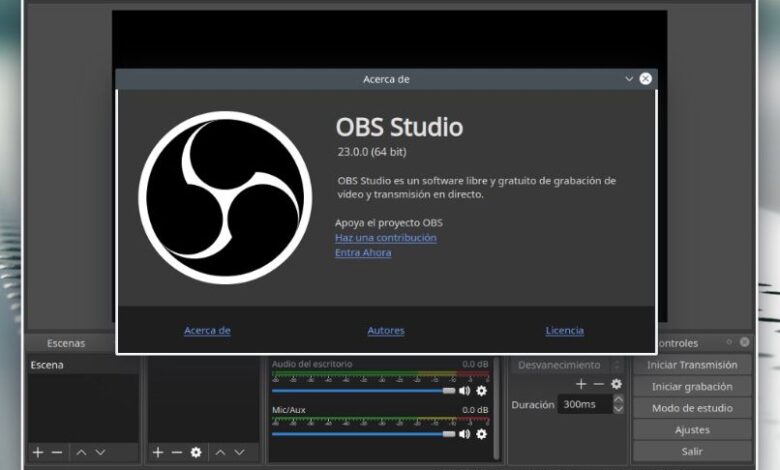Show Autores tab in dialog
The height and width of the screenshot is (470, 780).
click(386, 330)
